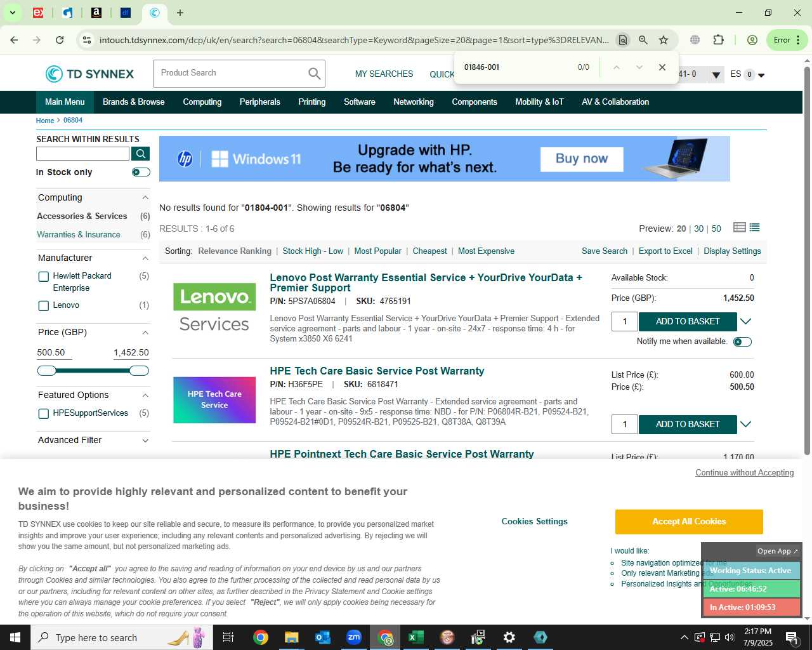This screenshot has height=650, width=812.
Task: Sort results by Cheapest
Action: (x=430, y=251)
